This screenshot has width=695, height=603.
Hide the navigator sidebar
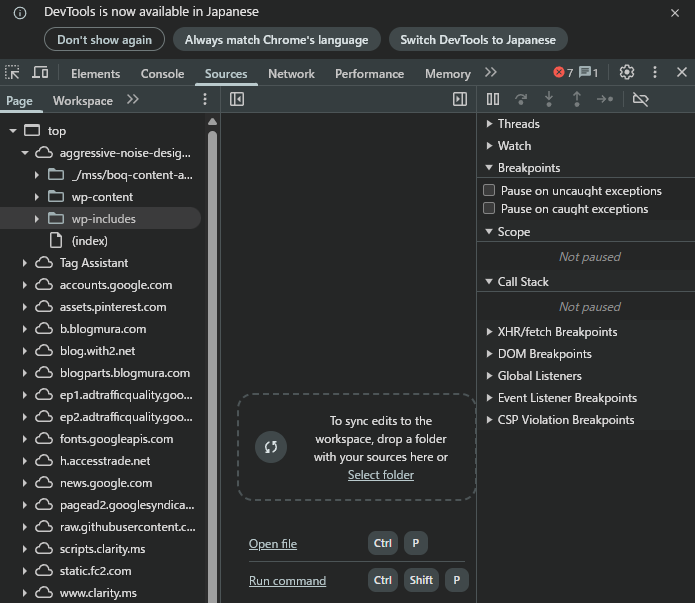coord(237,99)
